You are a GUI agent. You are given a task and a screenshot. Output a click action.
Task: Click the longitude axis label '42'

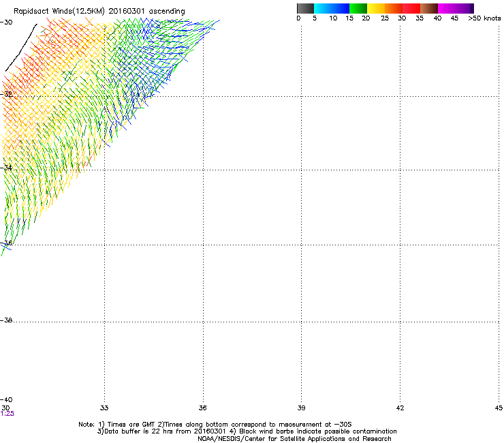click(x=400, y=408)
